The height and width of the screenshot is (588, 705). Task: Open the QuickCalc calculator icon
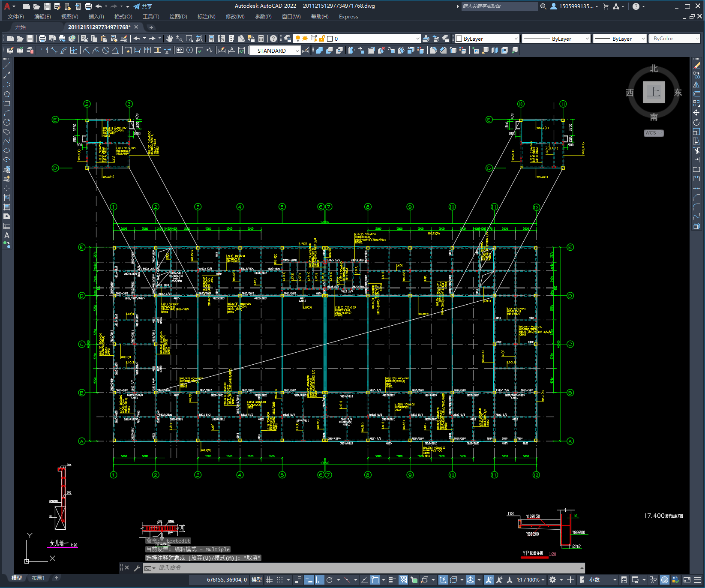click(261, 39)
